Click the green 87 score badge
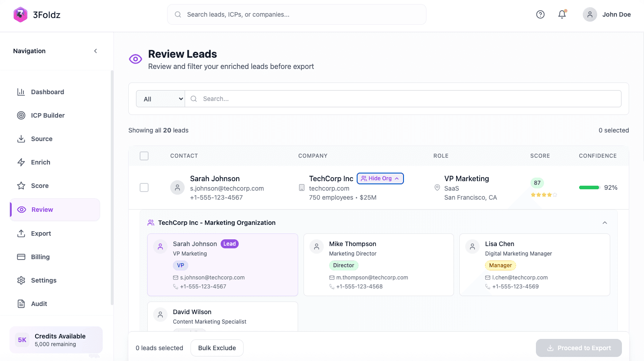The width and height of the screenshot is (644, 361). (537, 183)
